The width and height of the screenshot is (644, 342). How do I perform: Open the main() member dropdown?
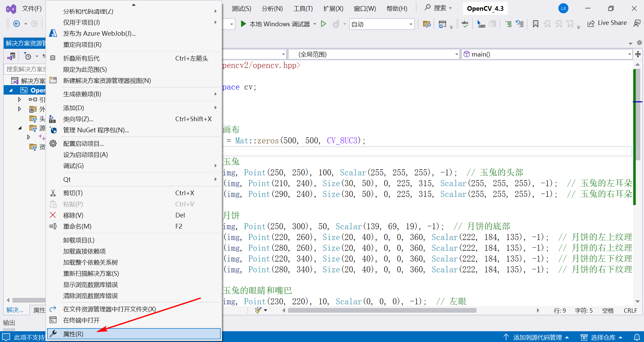pos(547,54)
